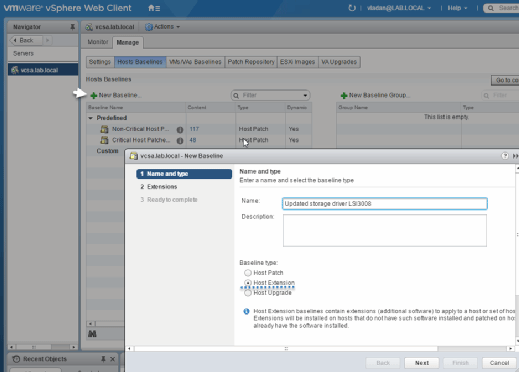Open help in the New Baseline dialog
Viewport: 519px width, 372px height.
(x=505, y=156)
